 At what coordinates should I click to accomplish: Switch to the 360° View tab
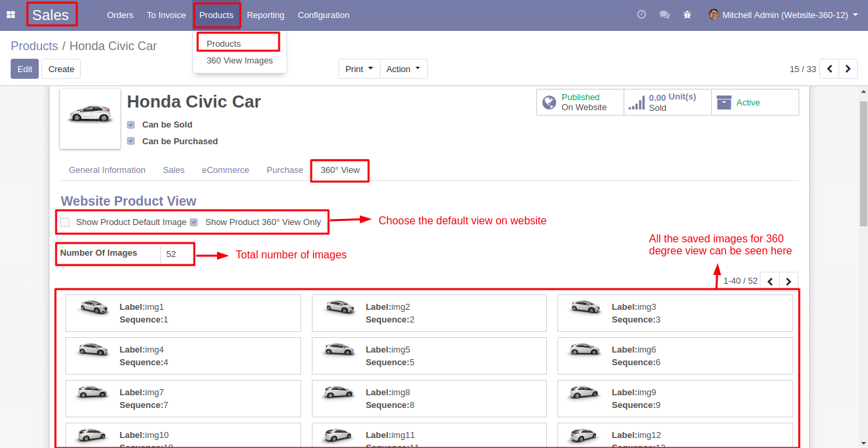pyautogui.click(x=340, y=170)
